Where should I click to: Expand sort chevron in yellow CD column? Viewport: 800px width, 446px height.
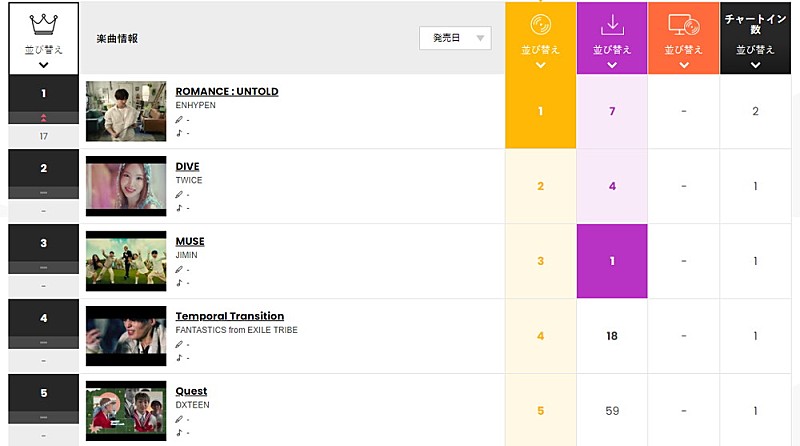tap(540, 65)
